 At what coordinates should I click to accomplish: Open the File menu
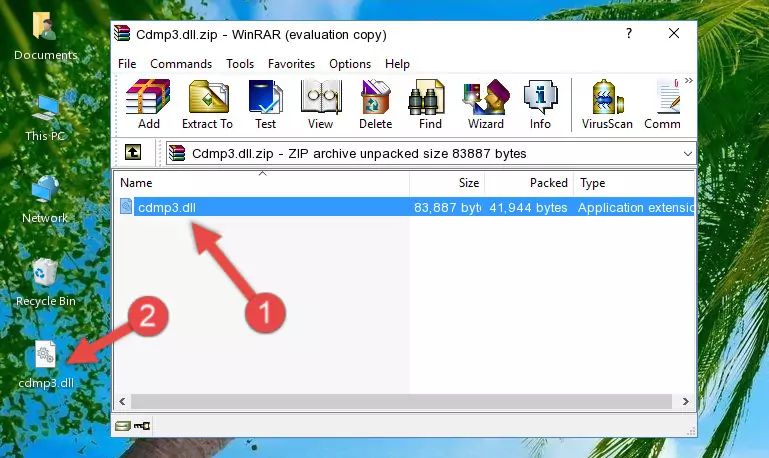tap(127, 64)
